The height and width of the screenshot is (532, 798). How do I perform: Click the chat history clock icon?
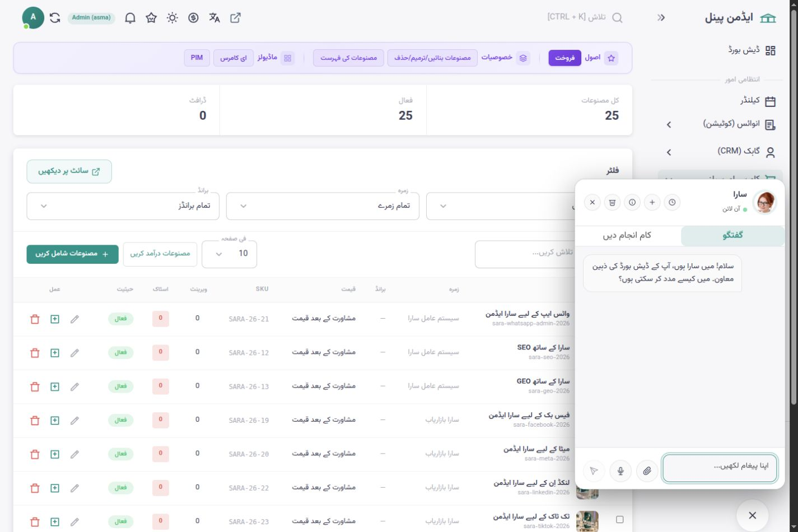[x=672, y=202]
